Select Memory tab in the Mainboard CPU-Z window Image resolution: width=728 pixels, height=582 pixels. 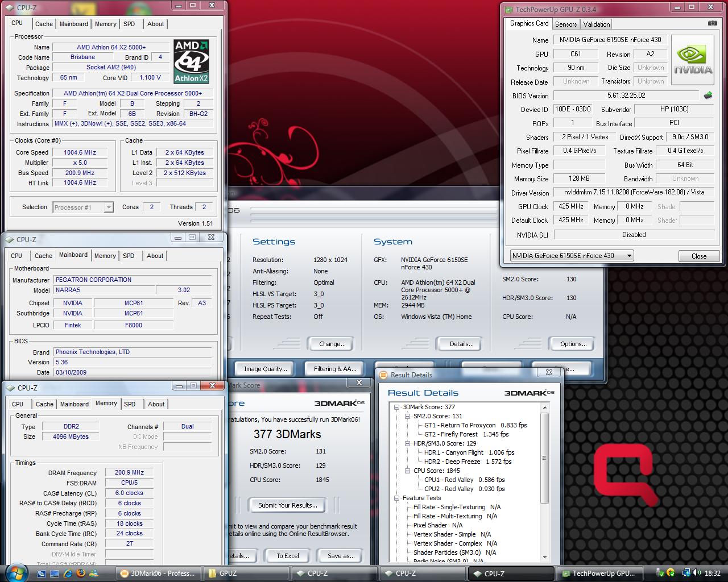click(105, 256)
